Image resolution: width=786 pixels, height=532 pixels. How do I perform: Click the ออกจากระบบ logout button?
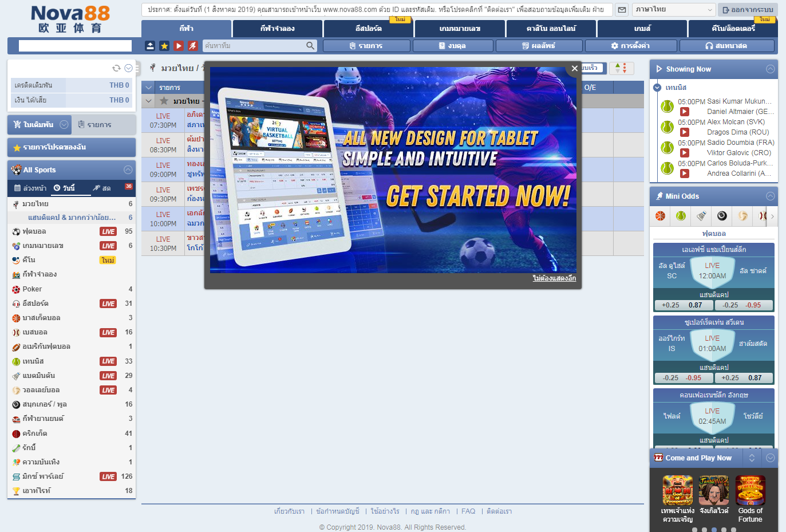pyautogui.click(x=748, y=10)
